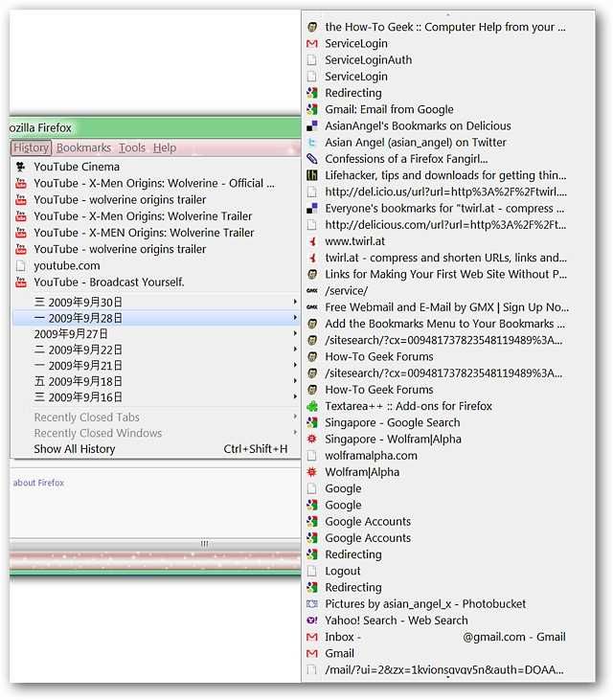613x700 pixels.
Task: Click Gmail icon beside last Gmail entry
Action: coord(312,654)
